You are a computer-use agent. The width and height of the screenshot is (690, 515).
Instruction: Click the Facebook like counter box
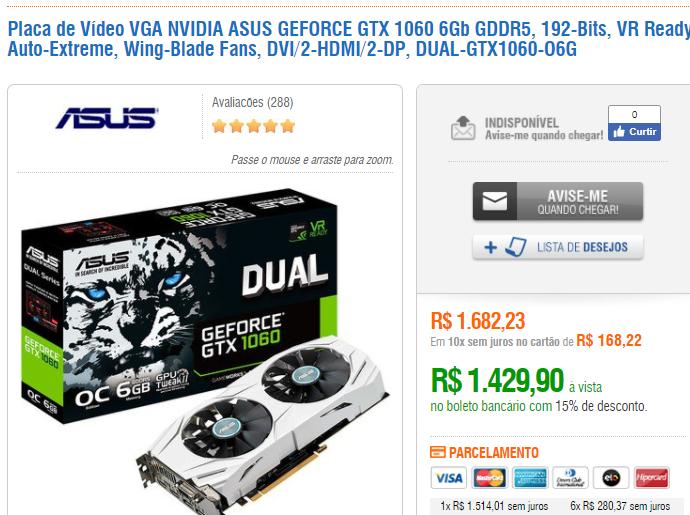[635, 114]
